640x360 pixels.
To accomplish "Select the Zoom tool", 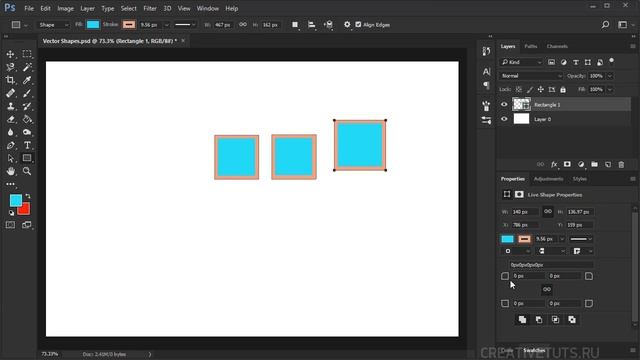I will 27,171.
